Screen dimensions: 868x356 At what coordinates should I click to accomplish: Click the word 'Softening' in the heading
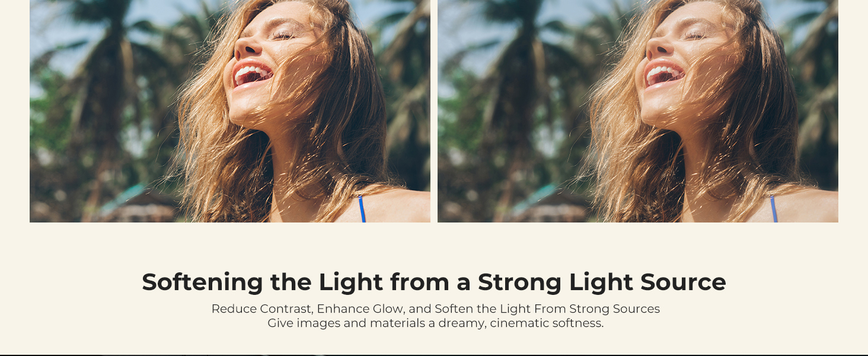click(x=202, y=282)
